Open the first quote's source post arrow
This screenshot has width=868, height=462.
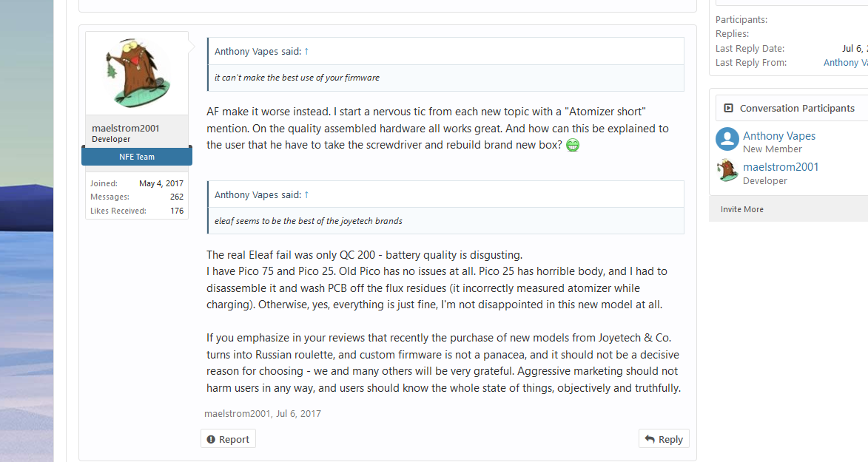coord(306,52)
